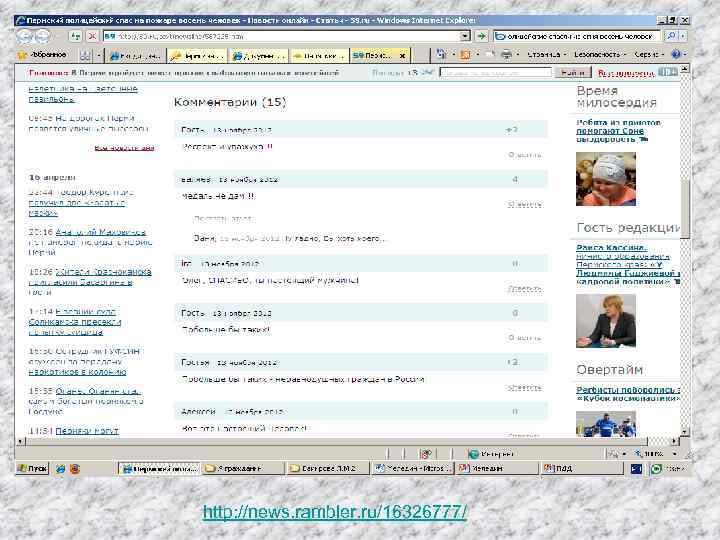Click the Все новости red link at top
This screenshot has height=540, width=720.
[x=626, y=73]
